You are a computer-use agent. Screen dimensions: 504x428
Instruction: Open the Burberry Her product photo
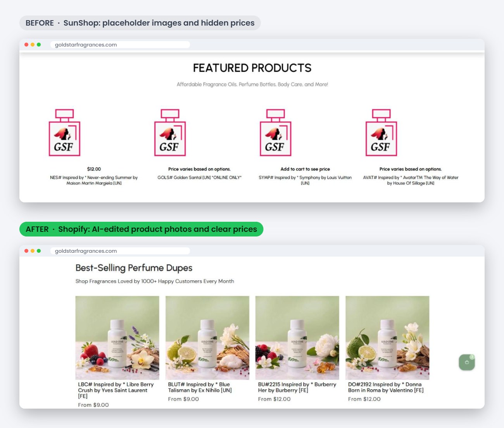(297, 338)
